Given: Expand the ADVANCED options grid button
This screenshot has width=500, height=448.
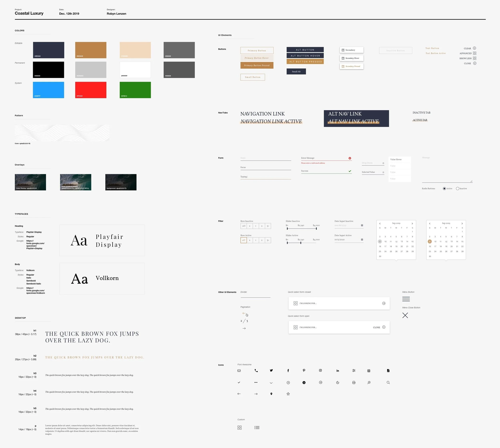Looking at the screenshot, I should pos(474,53).
